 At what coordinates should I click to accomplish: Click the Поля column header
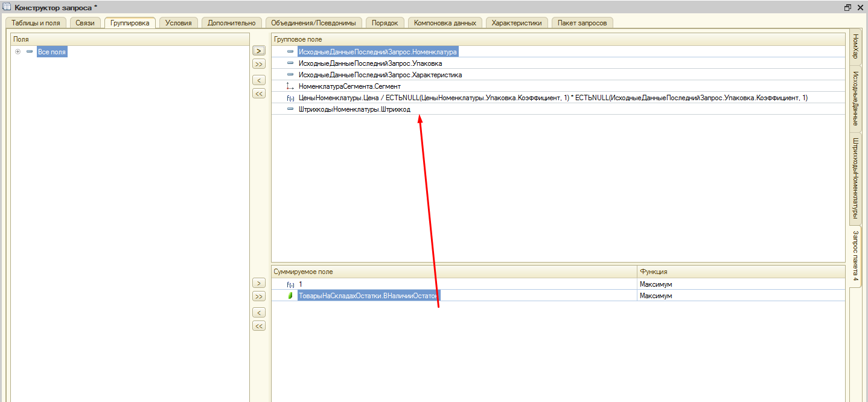click(x=130, y=39)
